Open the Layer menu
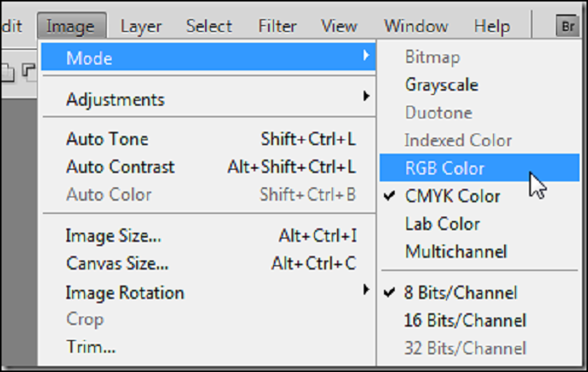This screenshot has height=372, width=588. pyautogui.click(x=141, y=27)
